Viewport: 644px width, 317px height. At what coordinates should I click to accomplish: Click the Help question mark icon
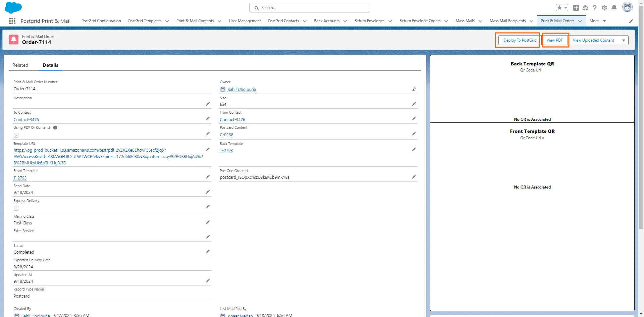[595, 8]
